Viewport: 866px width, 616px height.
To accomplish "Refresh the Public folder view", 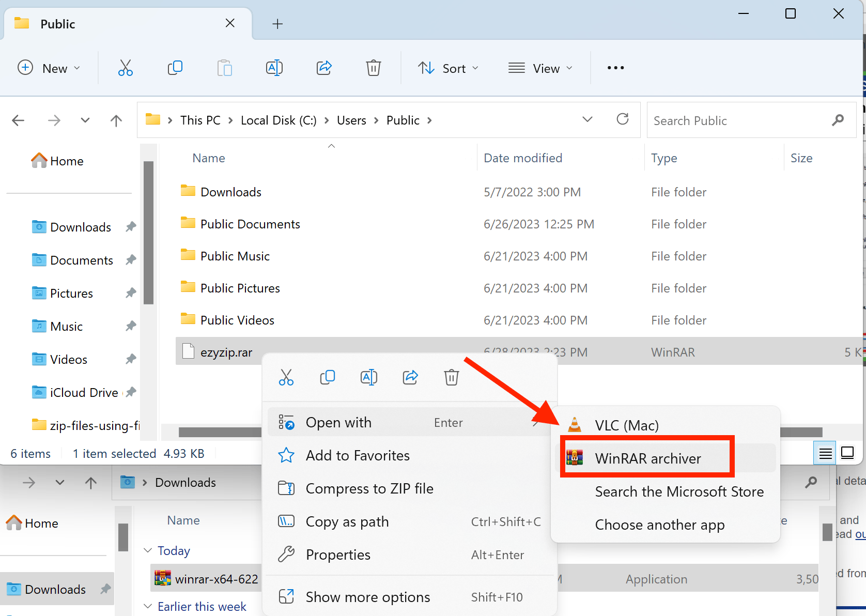I will (x=623, y=119).
